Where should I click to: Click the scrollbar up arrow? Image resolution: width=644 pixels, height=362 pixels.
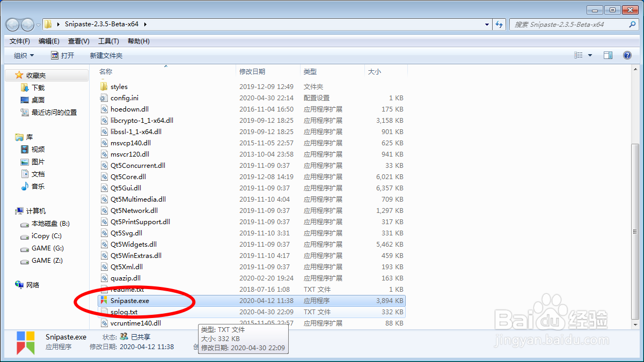coord(635,70)
